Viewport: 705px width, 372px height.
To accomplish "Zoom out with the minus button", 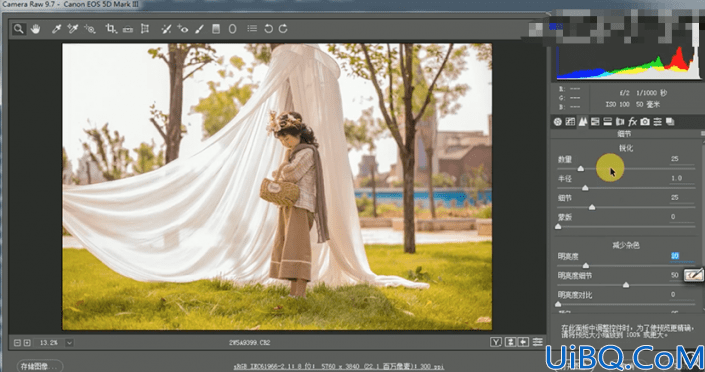I will pyautogui.click(x=17, y=343).
